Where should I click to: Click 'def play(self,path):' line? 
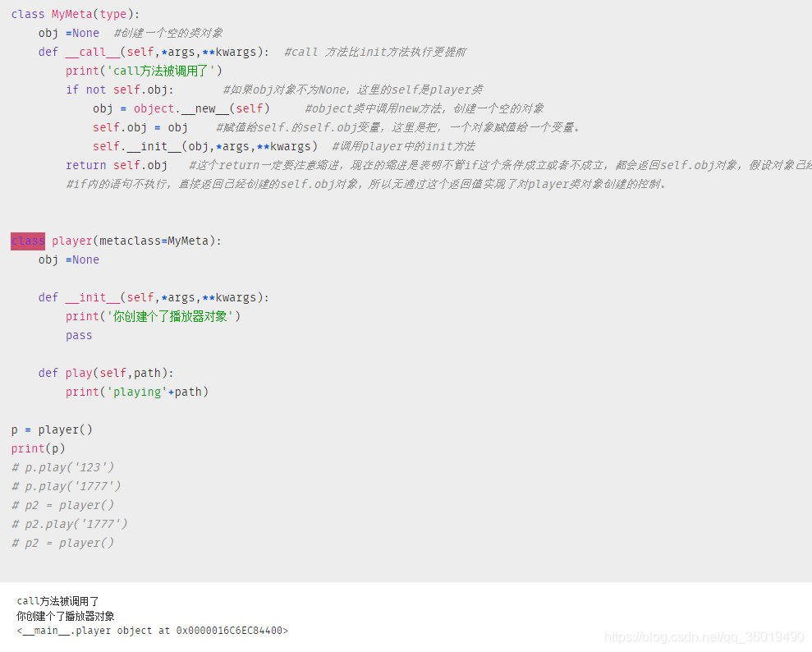coord(106,374)
